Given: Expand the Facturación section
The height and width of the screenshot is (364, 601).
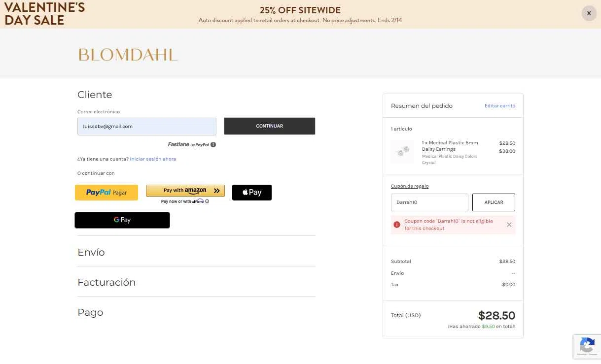Looking at the screenshot, I should [106, 282].
